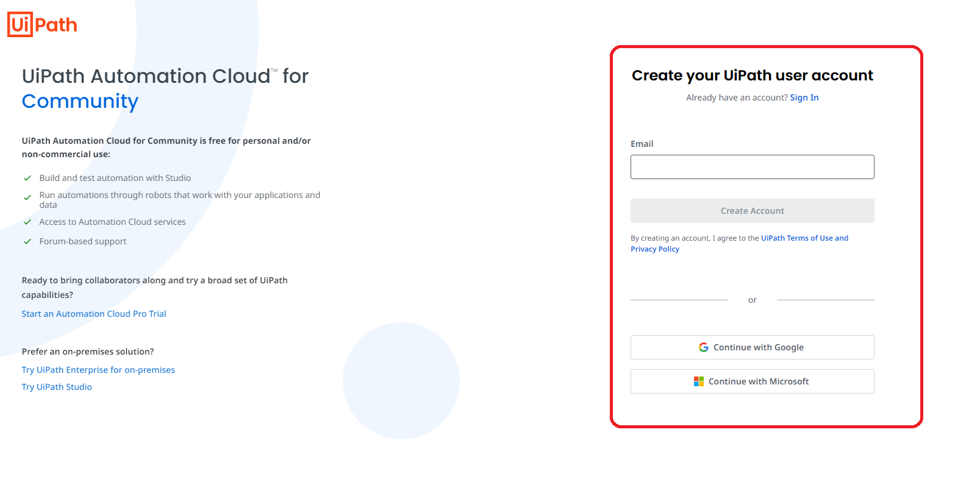This screenshot has height=488, width=980.
Task: Click checkmark beside Access to Automation Cloud services
Action: point(27,222)
